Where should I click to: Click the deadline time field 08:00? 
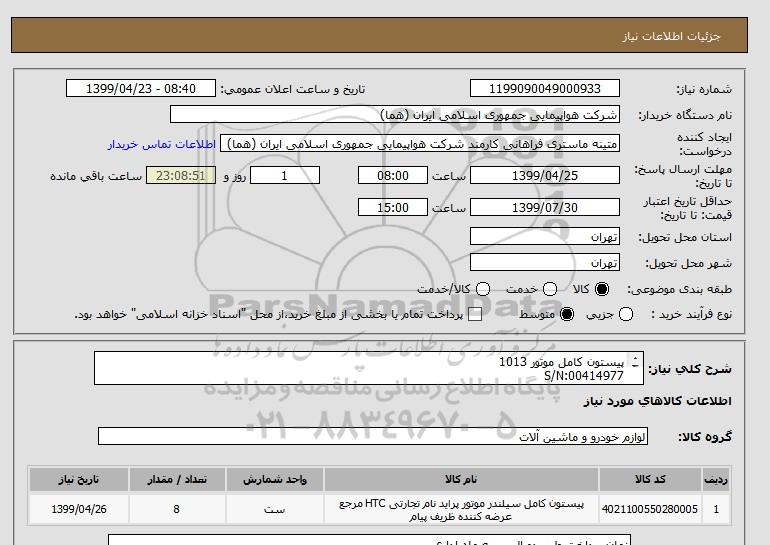pyautogui.click(x=393, y=175)
